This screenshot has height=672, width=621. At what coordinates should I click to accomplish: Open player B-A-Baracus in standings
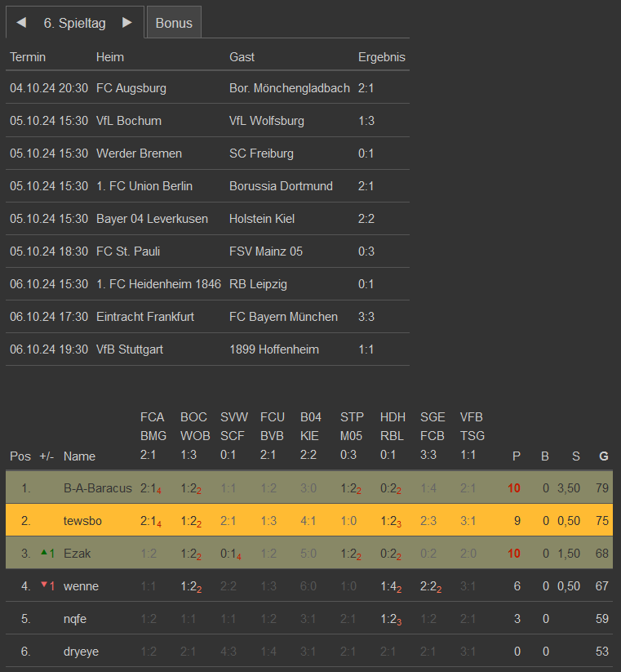tap(97, 488)
